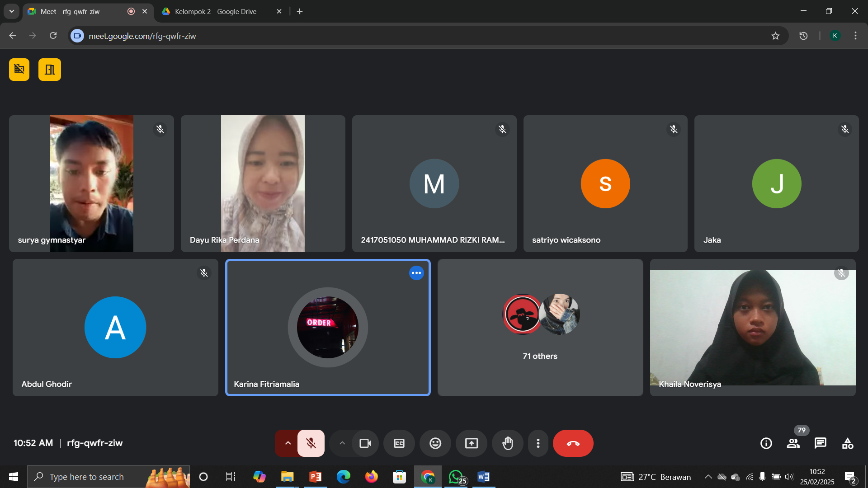The image size is (868, 488).
Task: Expand video settings arrow beside camera
Action: click(342, 443)
